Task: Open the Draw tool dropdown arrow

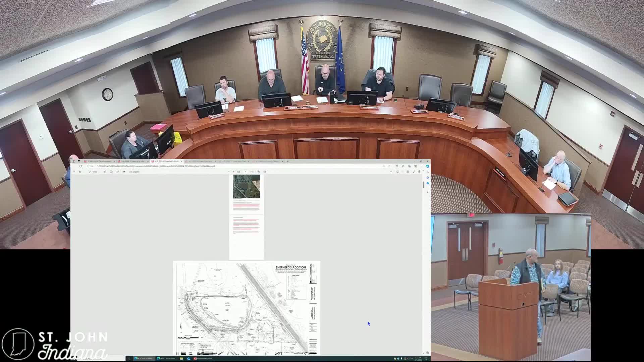Action: [x=100, y=172]
